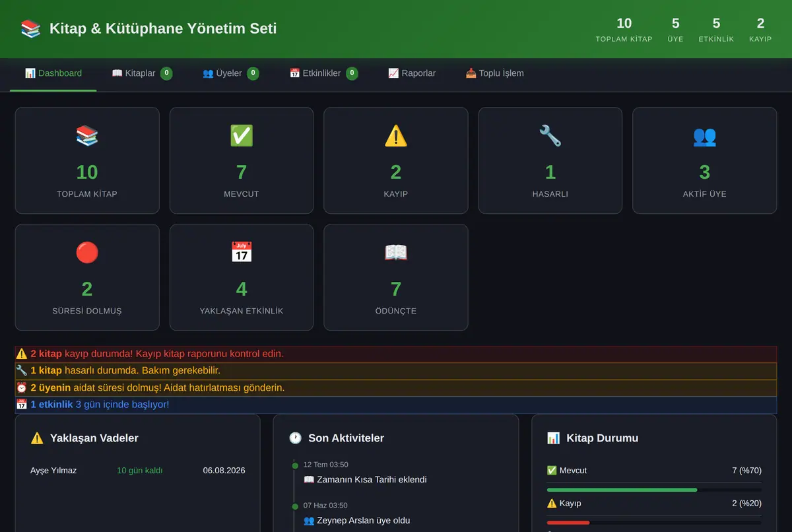792x532 pixels.
Task: Click header stat Kayıp 2
Action: coord(760,30)
